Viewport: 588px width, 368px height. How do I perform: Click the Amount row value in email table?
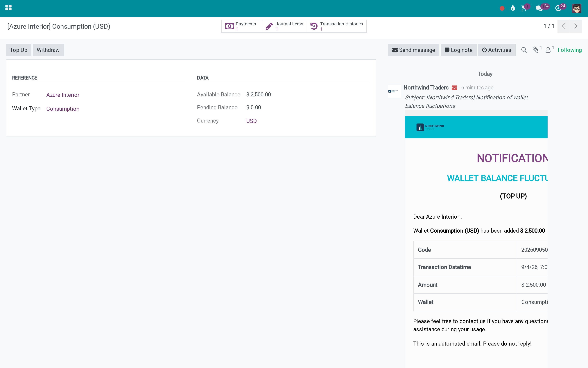(533, 285)
